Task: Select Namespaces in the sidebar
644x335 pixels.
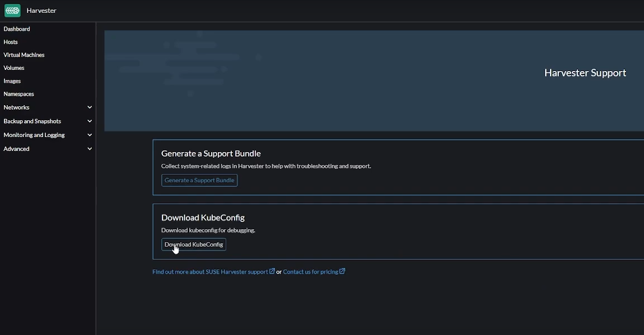Action: 18,94
